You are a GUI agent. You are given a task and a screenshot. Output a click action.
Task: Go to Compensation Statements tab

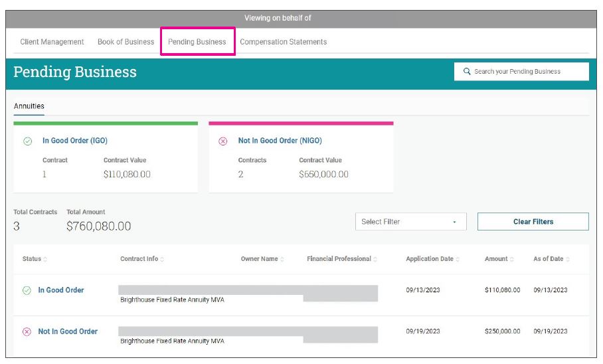(283, 42)
